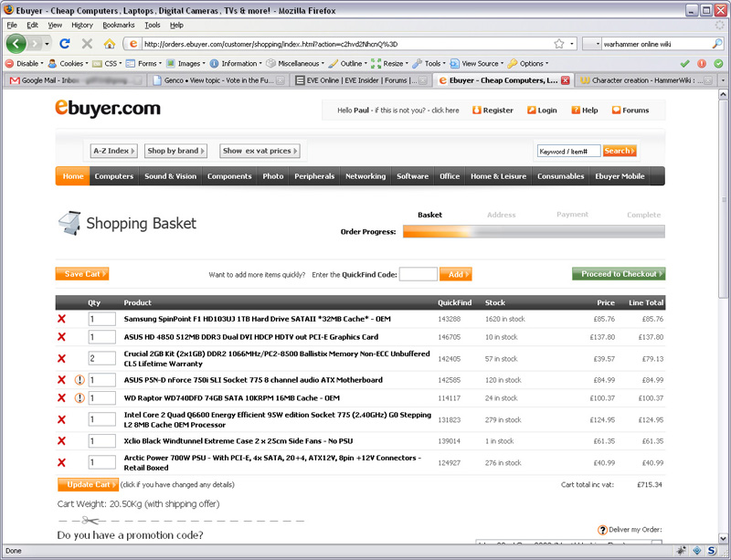This screenshot has width=731, height=560.
Task: Expand the Information toolbar menu
Action: tap(236, 63)
